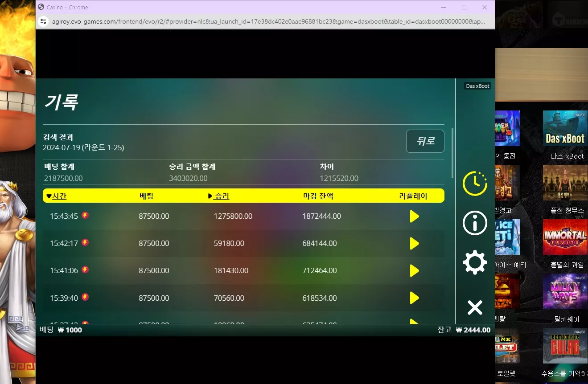Click closing balance 712464.00
The height and width of the screenshot is (384, 588).
click(320, 271)
